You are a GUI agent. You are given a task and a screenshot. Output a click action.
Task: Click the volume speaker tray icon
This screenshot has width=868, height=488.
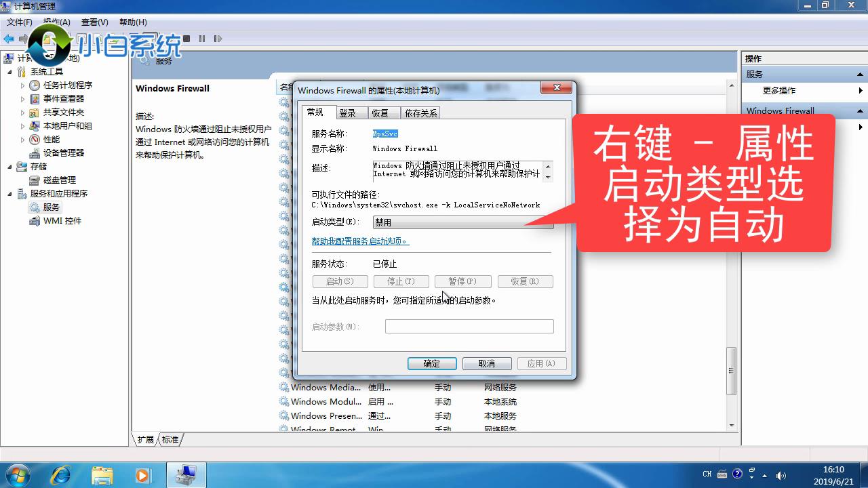point(781,475)
